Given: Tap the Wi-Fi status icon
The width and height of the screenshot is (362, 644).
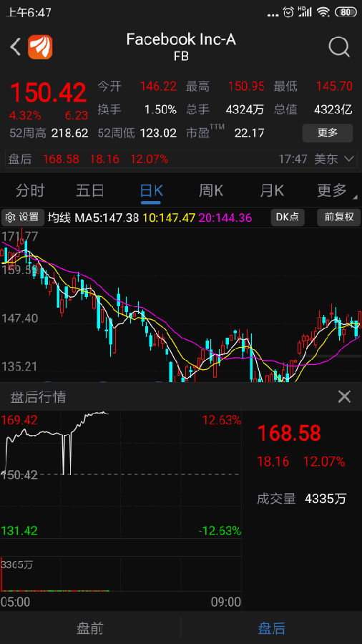Looking at the screenshot, I should click(323, 12).
